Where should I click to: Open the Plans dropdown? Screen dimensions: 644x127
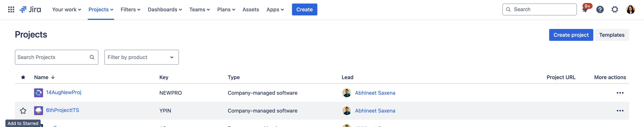point(226,9)
